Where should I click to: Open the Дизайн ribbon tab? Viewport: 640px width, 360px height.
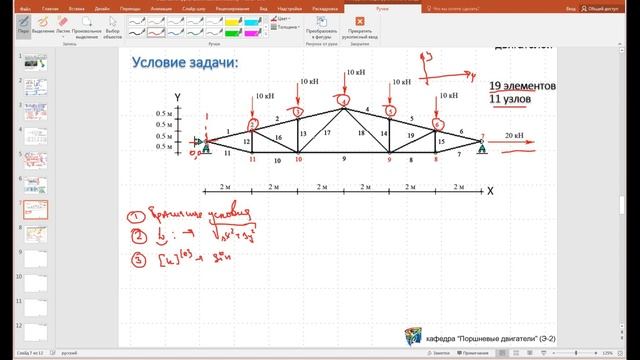(x=102, y=9)
